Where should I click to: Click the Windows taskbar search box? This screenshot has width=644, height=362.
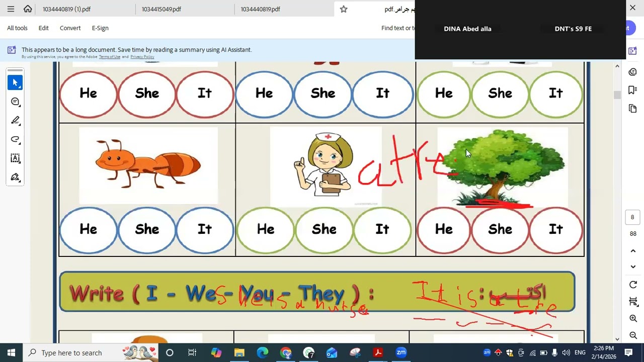point(91,352)
